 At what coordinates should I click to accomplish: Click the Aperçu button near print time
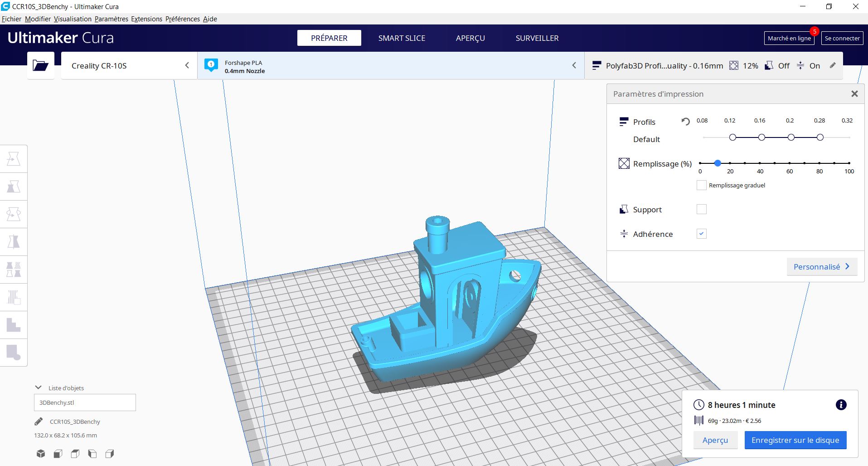point(715,440)
